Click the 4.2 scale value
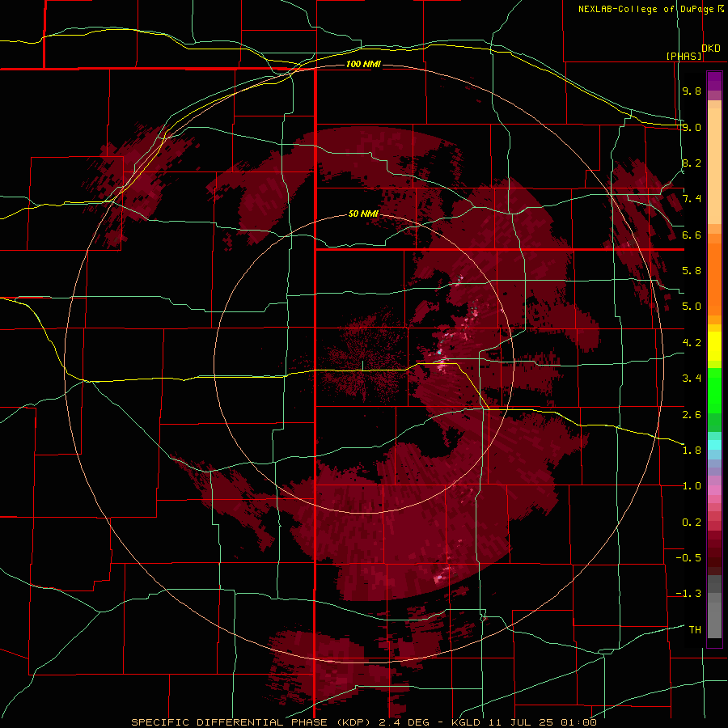This screenshot has width=728, height=728. [x=692, y=343]
